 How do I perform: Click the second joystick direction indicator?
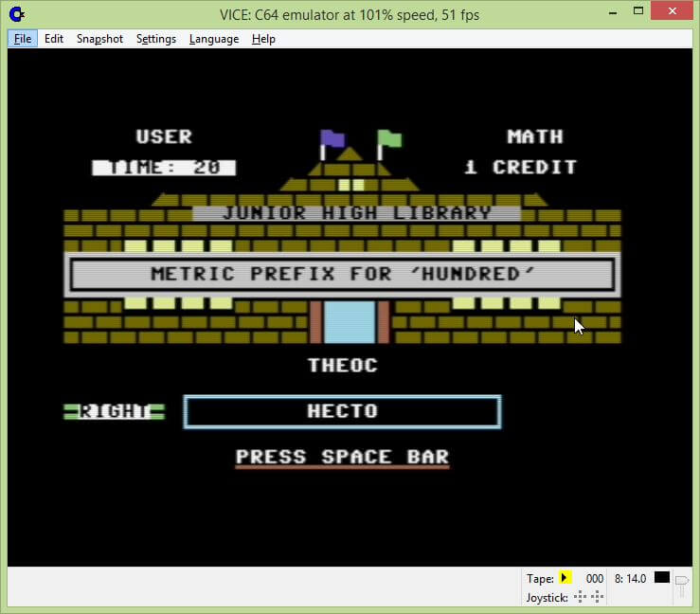(x=598, y=597)
